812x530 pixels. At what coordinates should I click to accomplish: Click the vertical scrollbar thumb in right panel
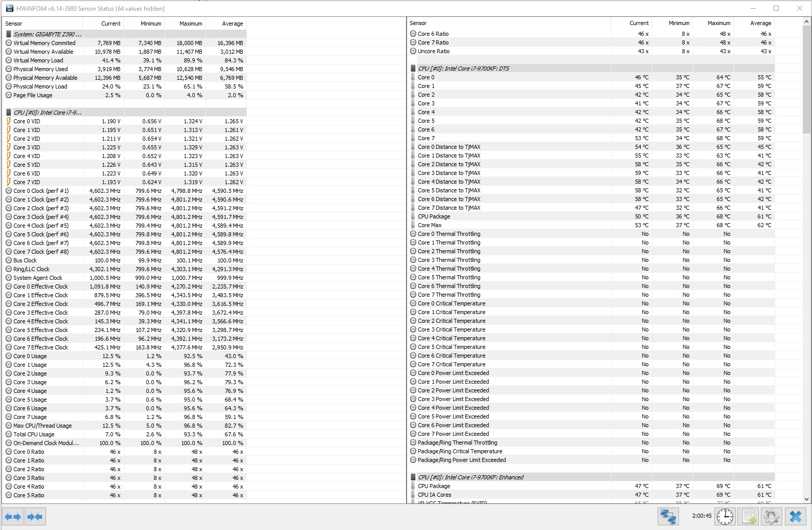[807, 80]
